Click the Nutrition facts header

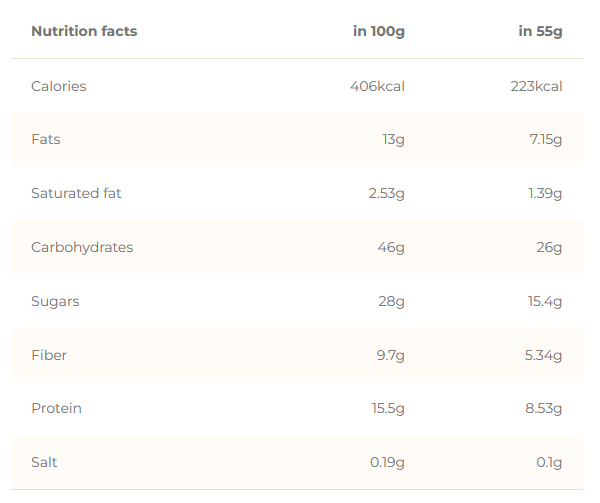click(84, 31)
